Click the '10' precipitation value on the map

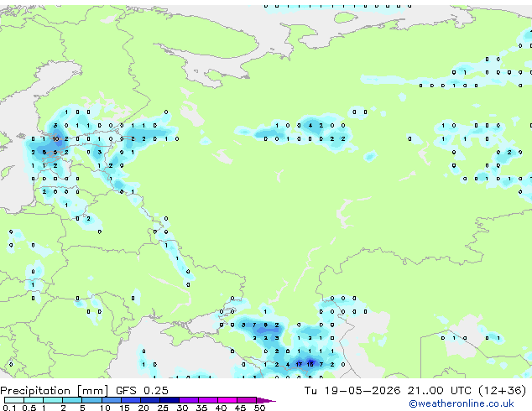coord(55,138)
